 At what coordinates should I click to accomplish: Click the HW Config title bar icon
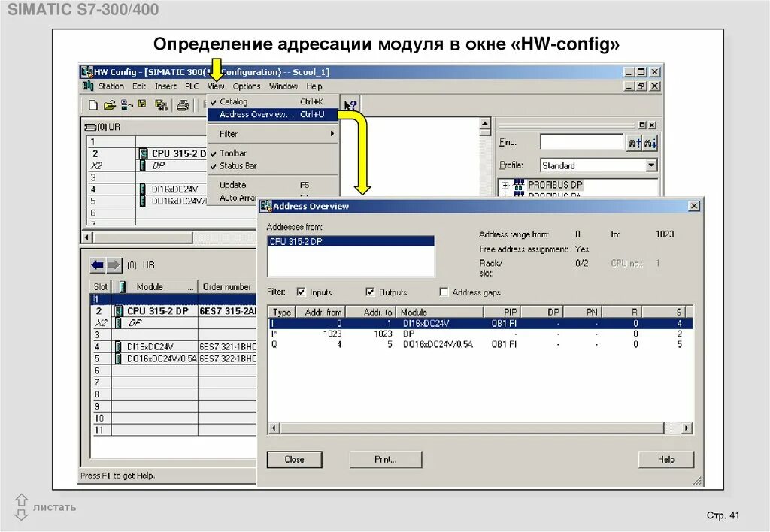click(87, 71)
